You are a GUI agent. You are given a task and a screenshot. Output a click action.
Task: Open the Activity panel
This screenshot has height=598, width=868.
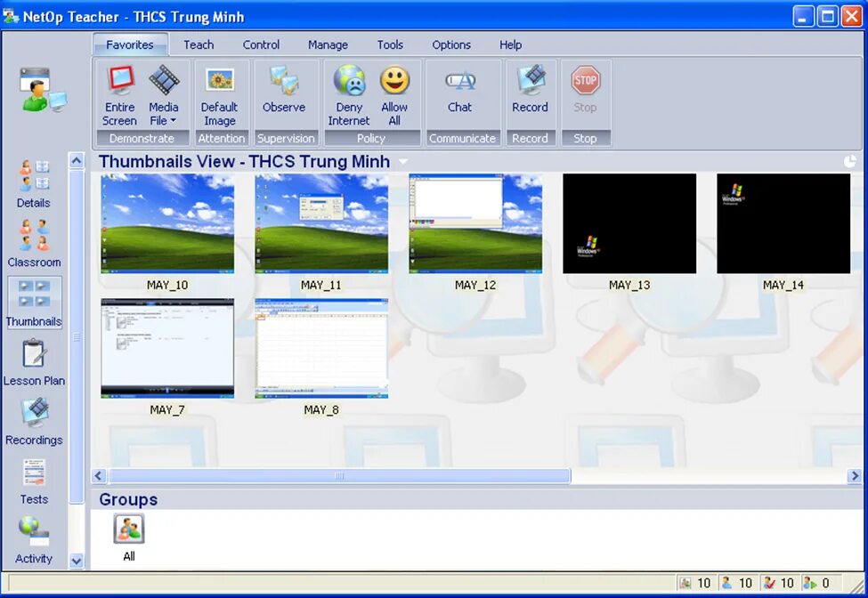tap(34, 540)
